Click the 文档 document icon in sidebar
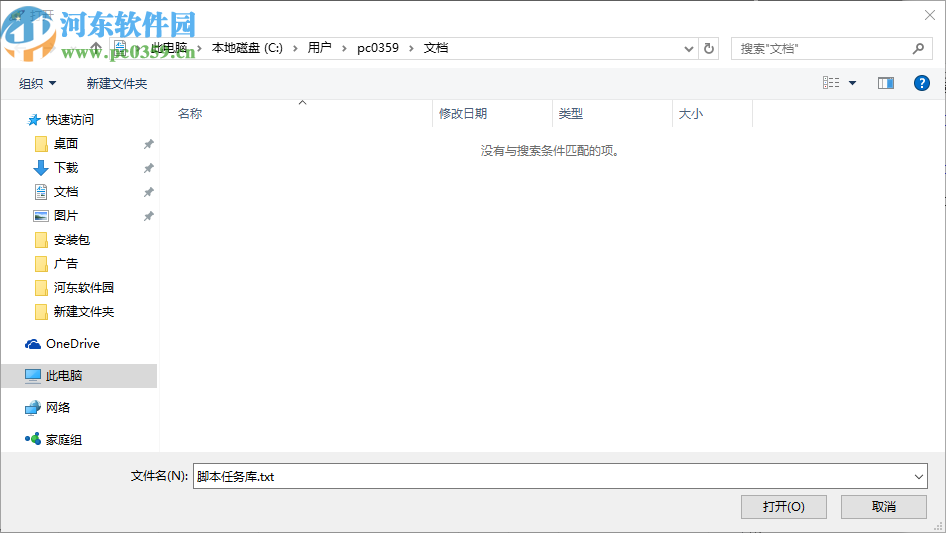This screenshot has width=946, height=533. tap(41, 192)
